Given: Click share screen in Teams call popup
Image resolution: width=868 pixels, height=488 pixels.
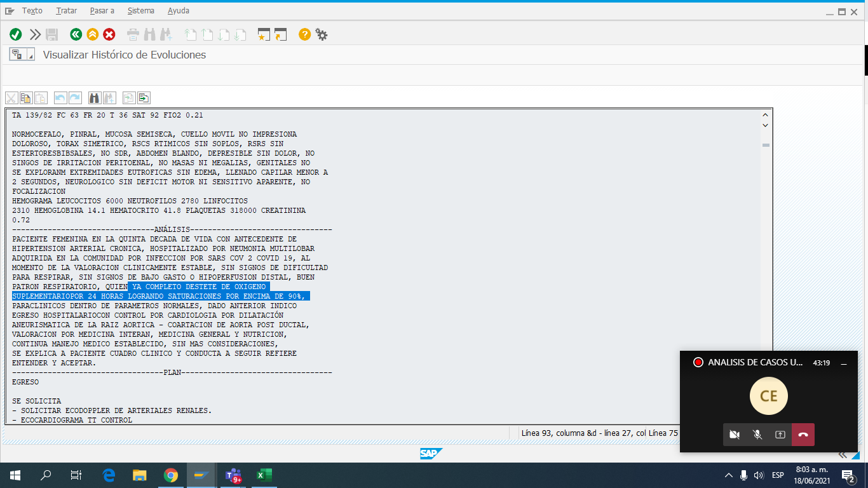Looking at the screenshot, I should coord(780,435).
